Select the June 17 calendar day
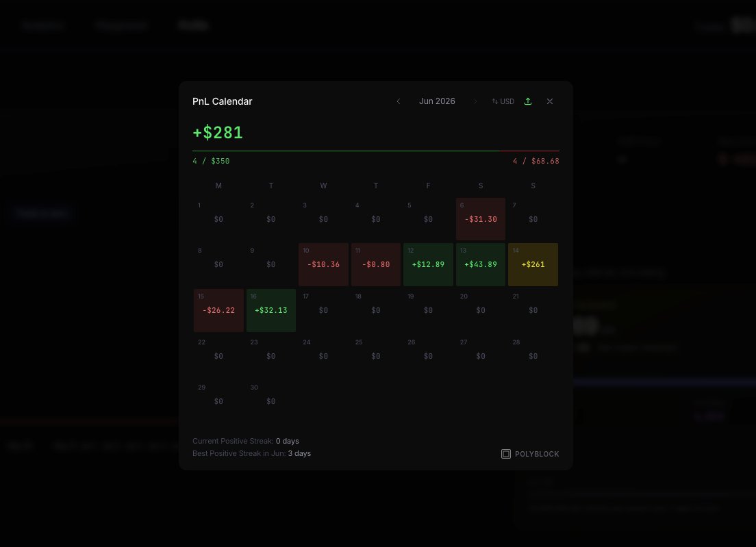This screenshot has width=756, height=547. point(323,310)
